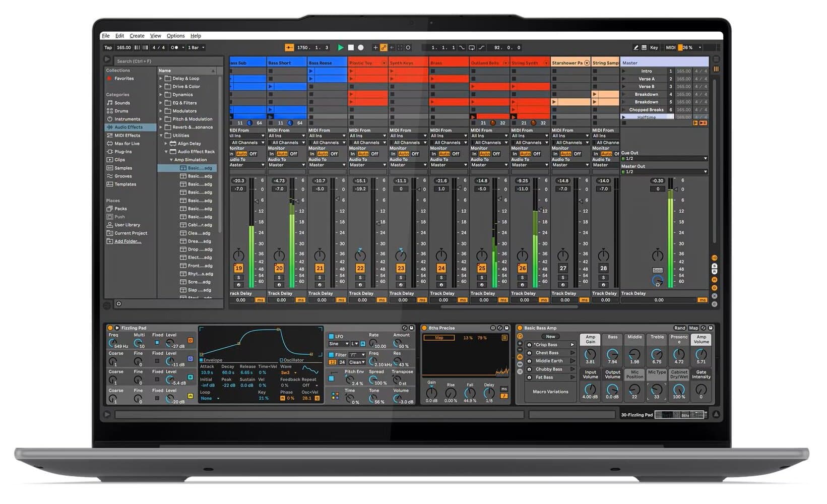
Task: Click the Rand button on Basic Bass Amp
Action: [680, 328]
